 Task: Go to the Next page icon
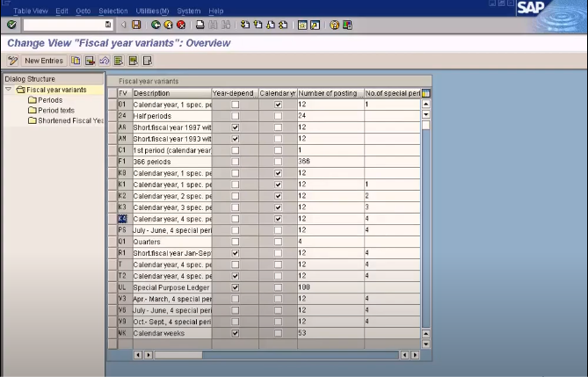(271, 25)
